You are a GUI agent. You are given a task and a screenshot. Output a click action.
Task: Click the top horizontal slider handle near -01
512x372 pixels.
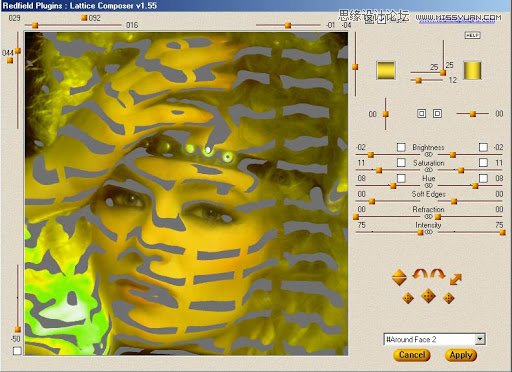(x=288, y=25)
